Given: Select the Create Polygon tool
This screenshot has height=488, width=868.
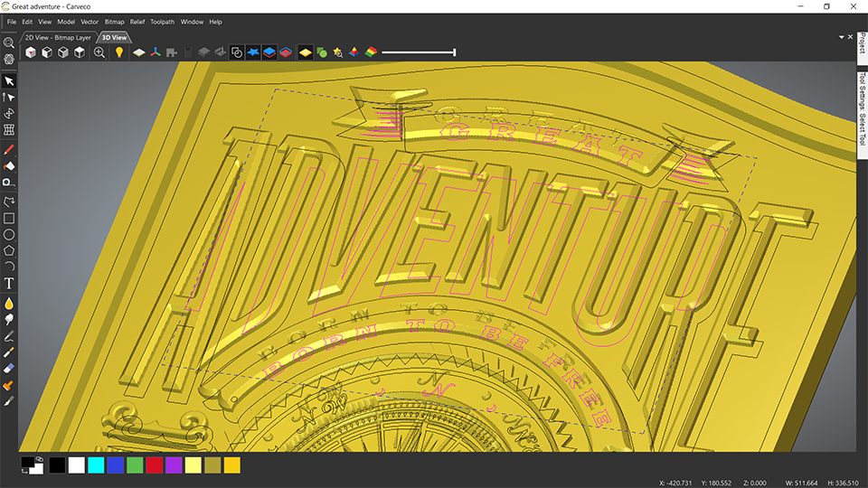Looking at the screenshot, I should click(9, 250).
